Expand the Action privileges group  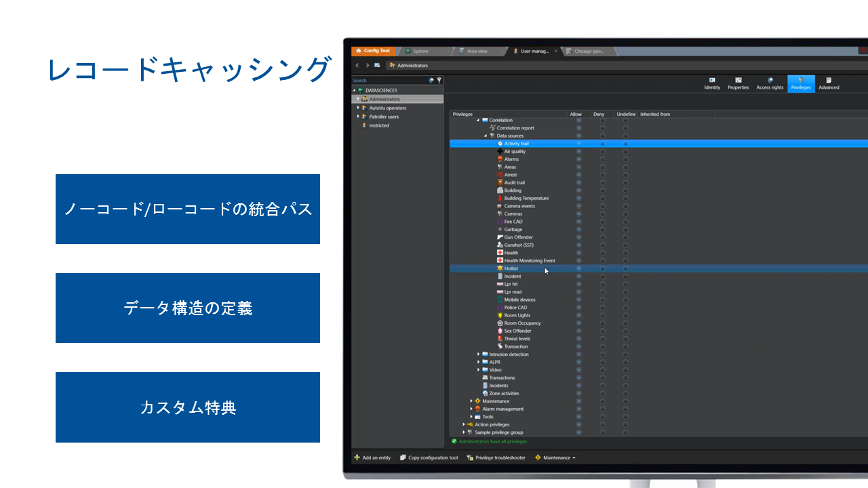(x=464, y=424)
